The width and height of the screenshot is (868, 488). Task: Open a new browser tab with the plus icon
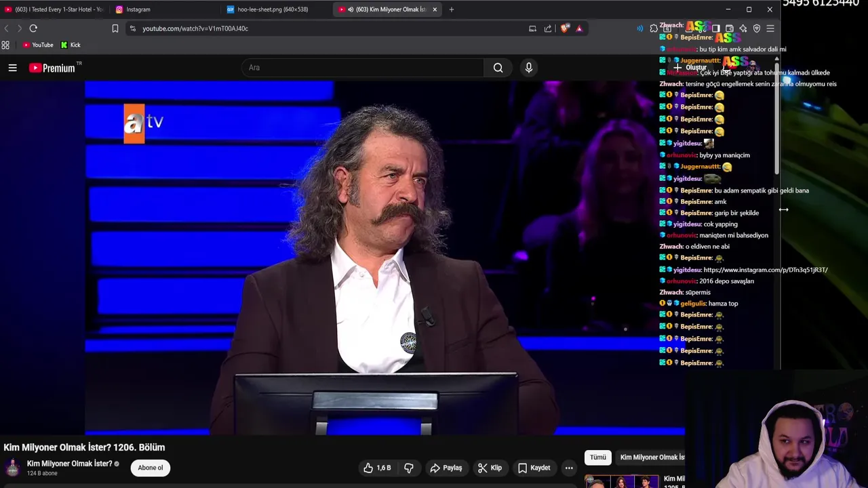click(x=452, y=9)
